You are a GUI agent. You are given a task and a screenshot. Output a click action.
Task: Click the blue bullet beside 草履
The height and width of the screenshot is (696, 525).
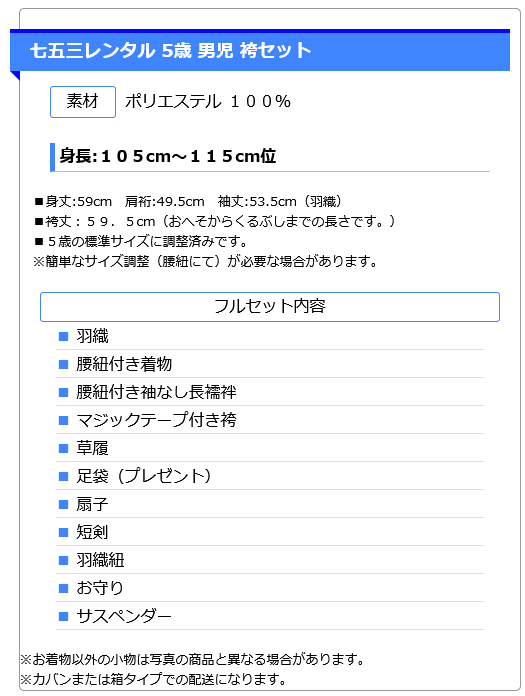coord(63,448)
